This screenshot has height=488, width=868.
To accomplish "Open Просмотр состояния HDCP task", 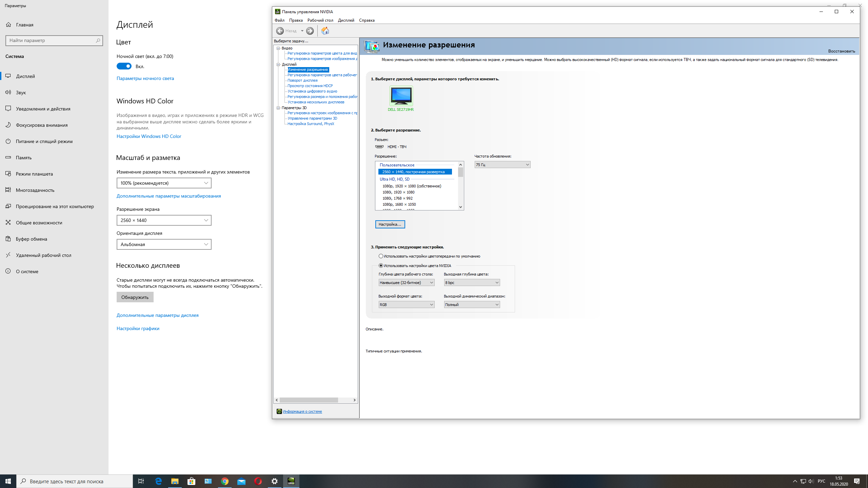I will point(310,86).
